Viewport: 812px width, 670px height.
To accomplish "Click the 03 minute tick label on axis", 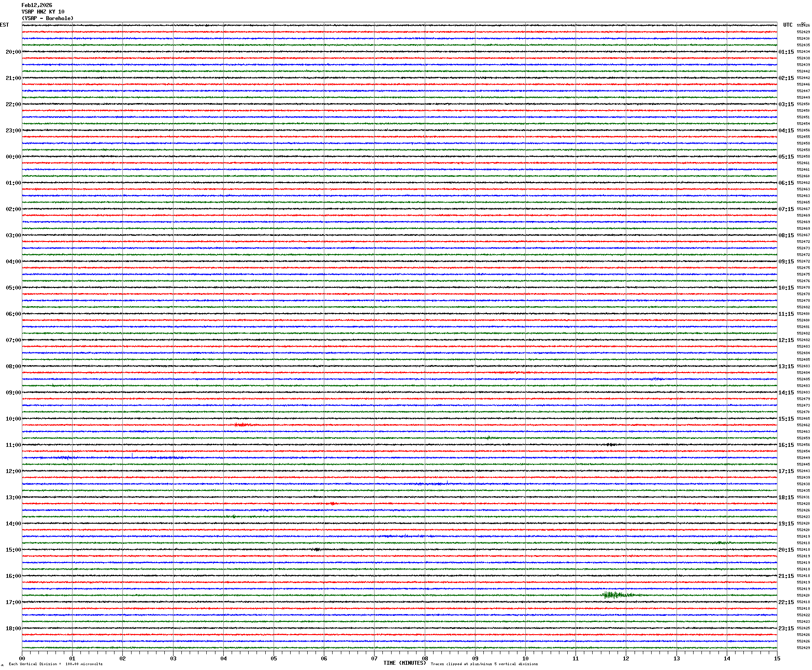I will tap(173, 659).
